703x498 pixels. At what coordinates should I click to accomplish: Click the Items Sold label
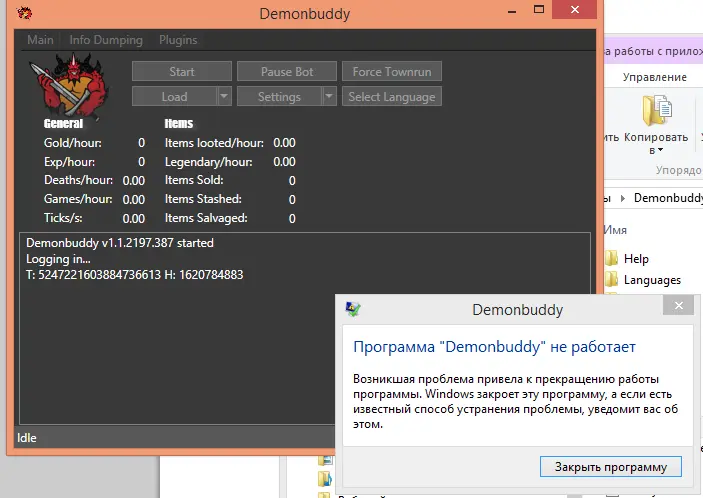coord(194,180)
